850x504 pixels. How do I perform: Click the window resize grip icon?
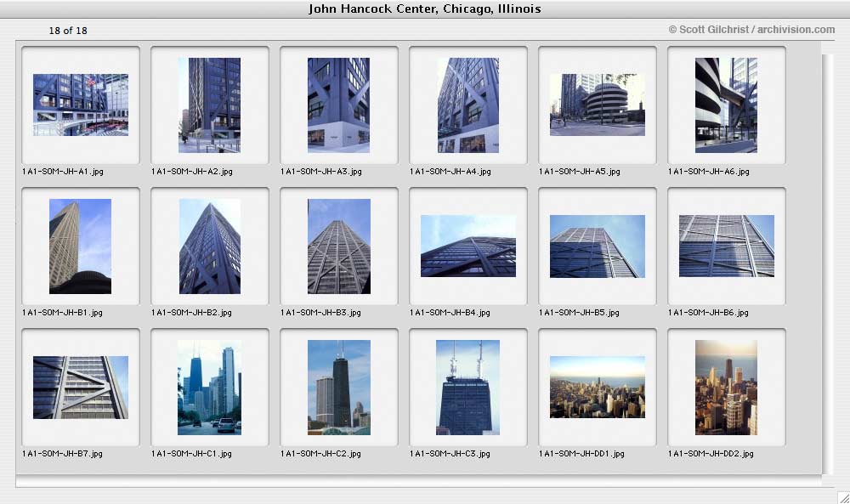843,497
